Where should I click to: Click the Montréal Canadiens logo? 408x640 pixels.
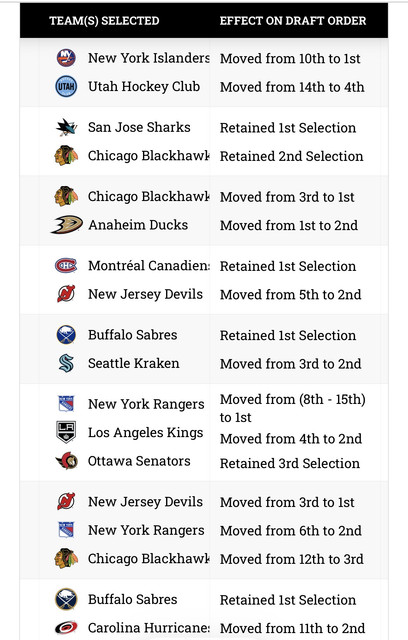click(66, 266)
